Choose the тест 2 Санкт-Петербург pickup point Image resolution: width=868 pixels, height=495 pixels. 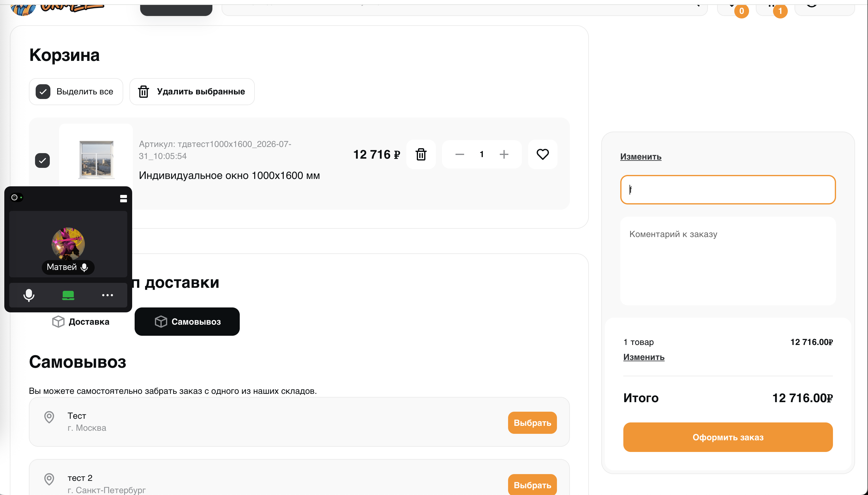click(x=532, y=485)
